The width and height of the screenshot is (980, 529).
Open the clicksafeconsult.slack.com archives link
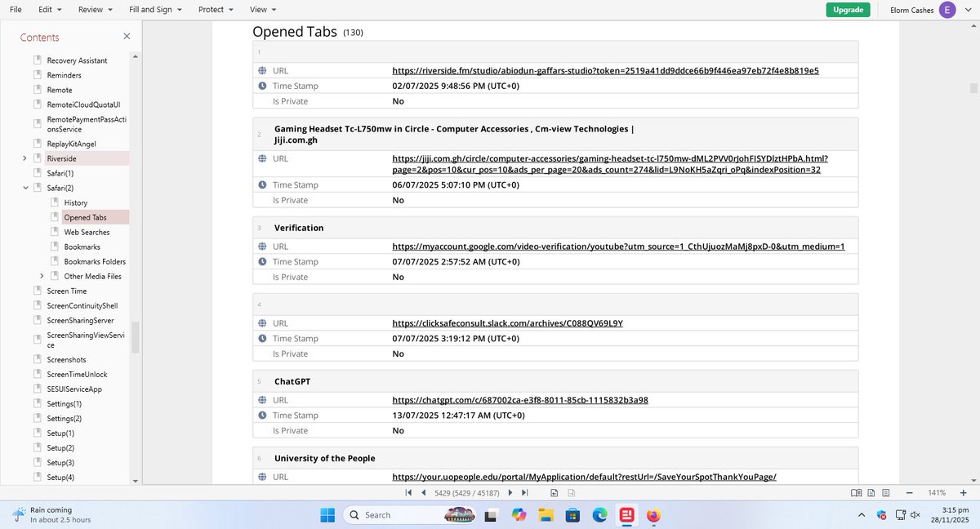click(507, 323)
